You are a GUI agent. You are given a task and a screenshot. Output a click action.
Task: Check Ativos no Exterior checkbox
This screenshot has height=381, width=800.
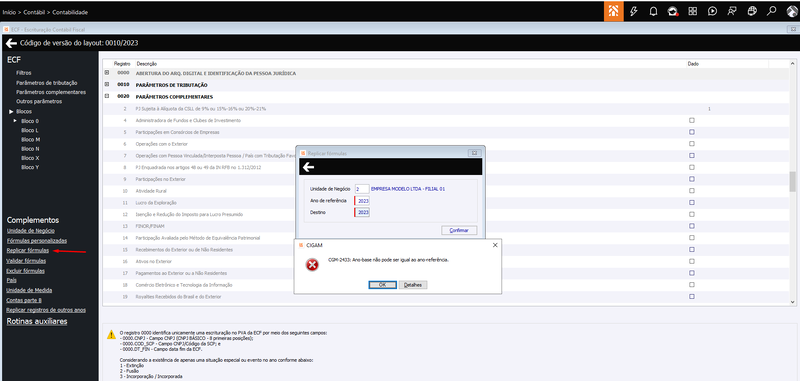pyautogui.click(x=692, y=261)
